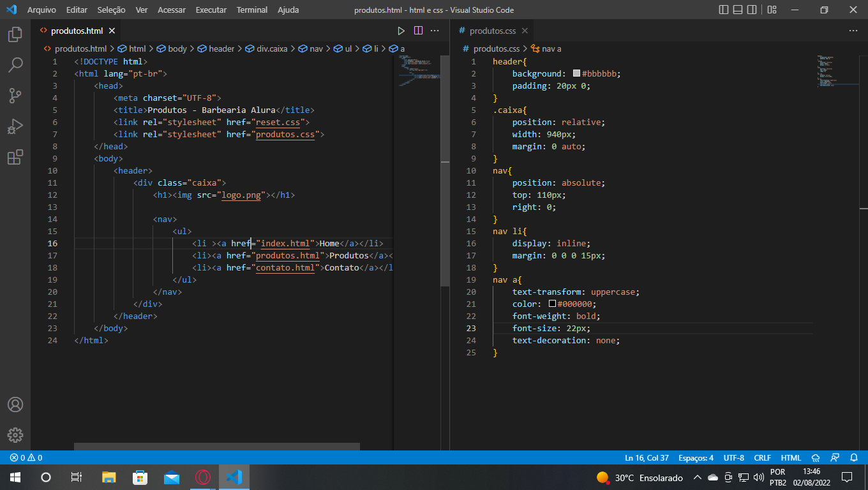Image resolution: width=868 pixels, height=490 pixels.
Task: Close the produtos.html tab
Action: click(112, 31)
